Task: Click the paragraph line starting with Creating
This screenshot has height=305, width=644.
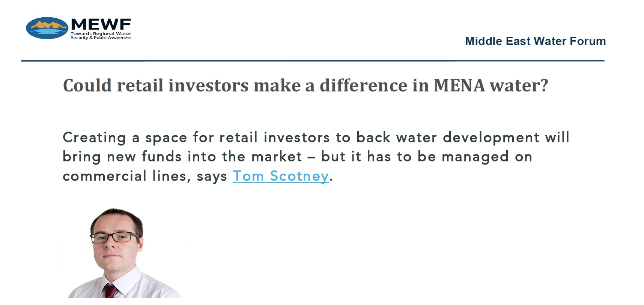Action: [x=316, y=138]
